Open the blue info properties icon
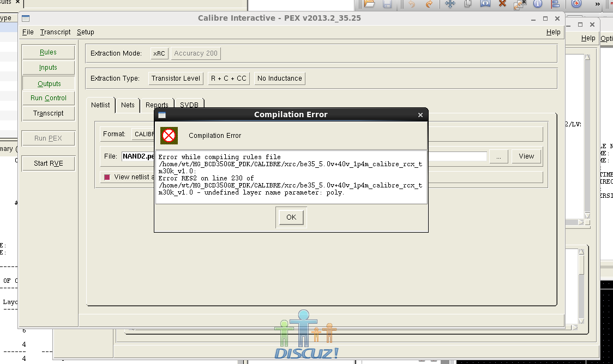613x364 pixels. pos(538,4)
